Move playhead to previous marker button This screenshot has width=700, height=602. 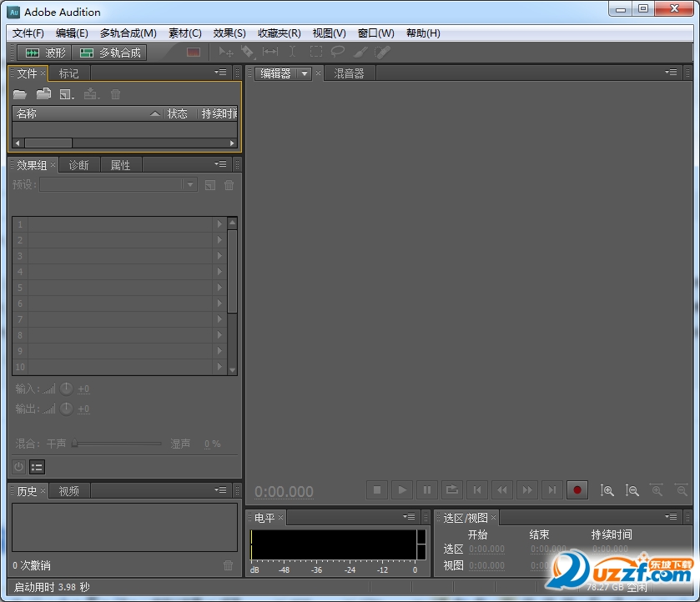476,490
